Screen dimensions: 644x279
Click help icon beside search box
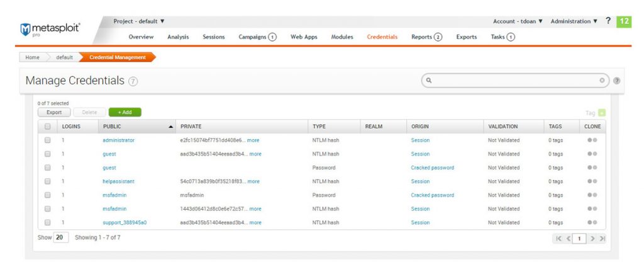(x=616, y=81)
